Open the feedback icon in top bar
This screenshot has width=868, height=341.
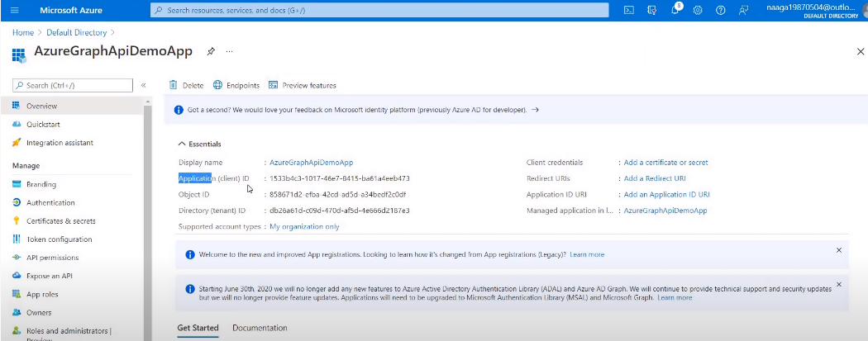[743, 10]
